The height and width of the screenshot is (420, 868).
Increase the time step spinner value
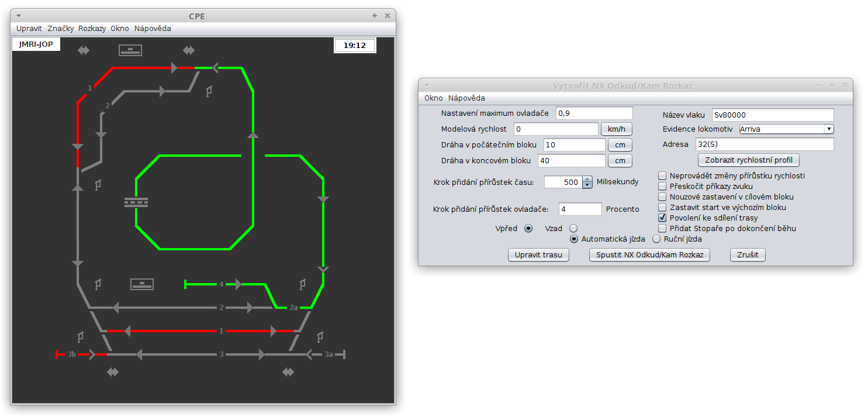click(587, 179)
